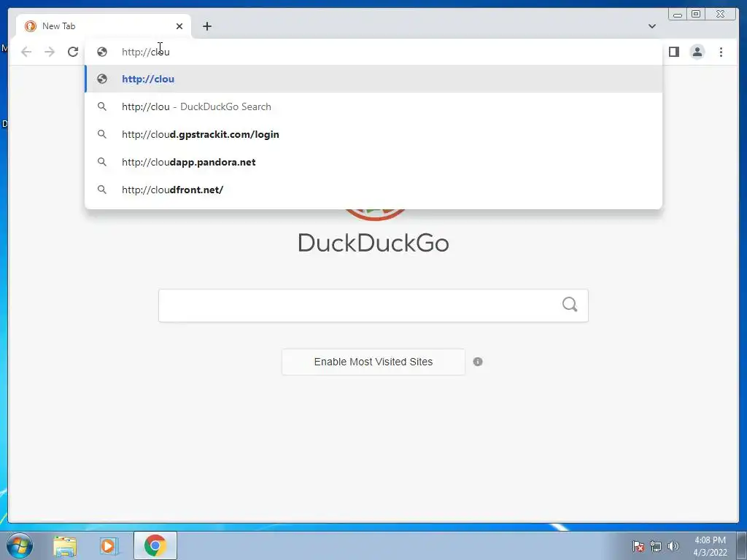Screen dimensions: 747x560
Task: Click the magnifier search button in search box
Action: [x=570, y=304]
